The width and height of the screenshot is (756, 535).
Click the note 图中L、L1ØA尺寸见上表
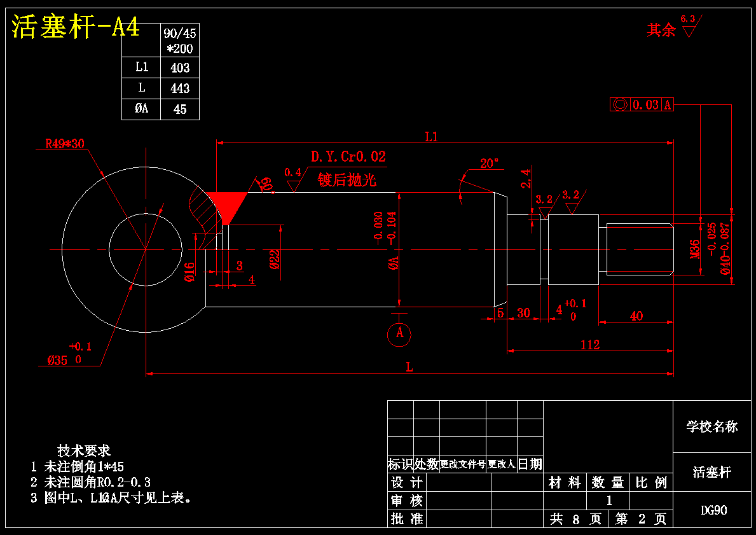[118, 498]
